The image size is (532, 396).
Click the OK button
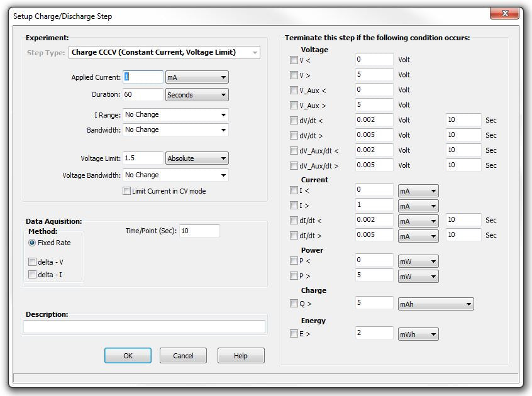pyautogui.click(x=128, y=356)
